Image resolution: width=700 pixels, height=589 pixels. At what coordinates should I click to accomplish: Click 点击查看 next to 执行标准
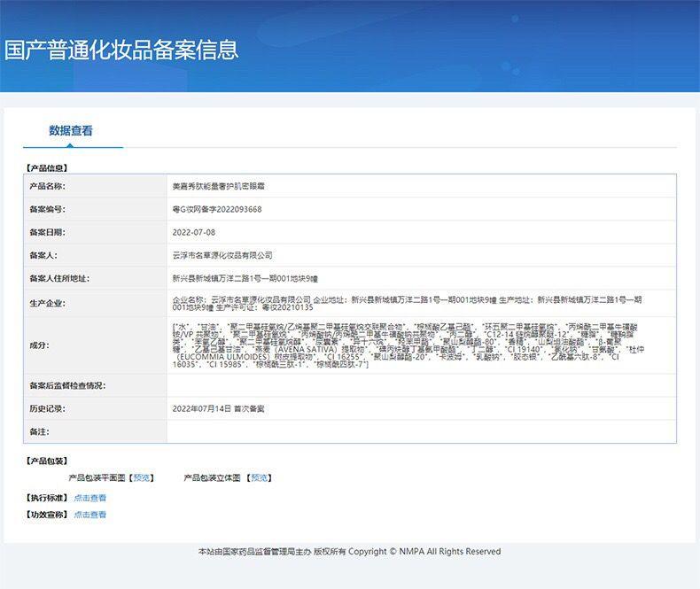pos(90,498)
